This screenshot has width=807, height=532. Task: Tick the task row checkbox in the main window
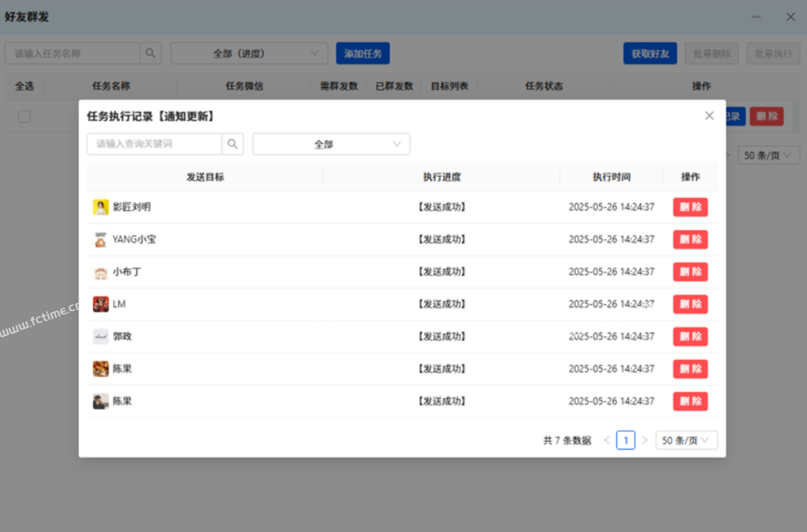[x=24, y=116]
